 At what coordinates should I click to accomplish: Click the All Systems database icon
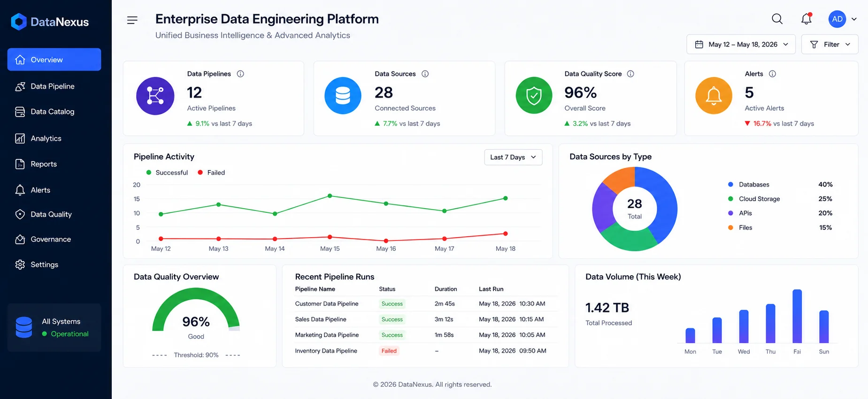[24, 327]
